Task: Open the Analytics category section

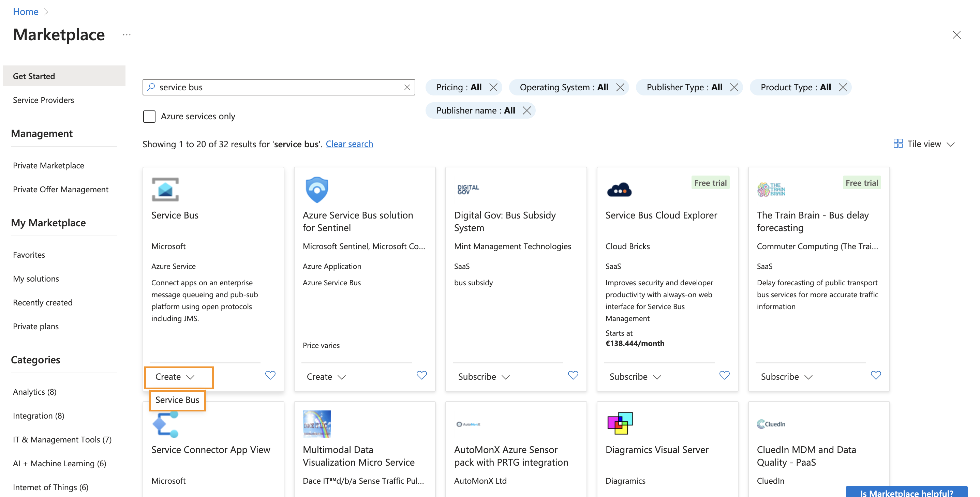Action: (x=35, y=391)
